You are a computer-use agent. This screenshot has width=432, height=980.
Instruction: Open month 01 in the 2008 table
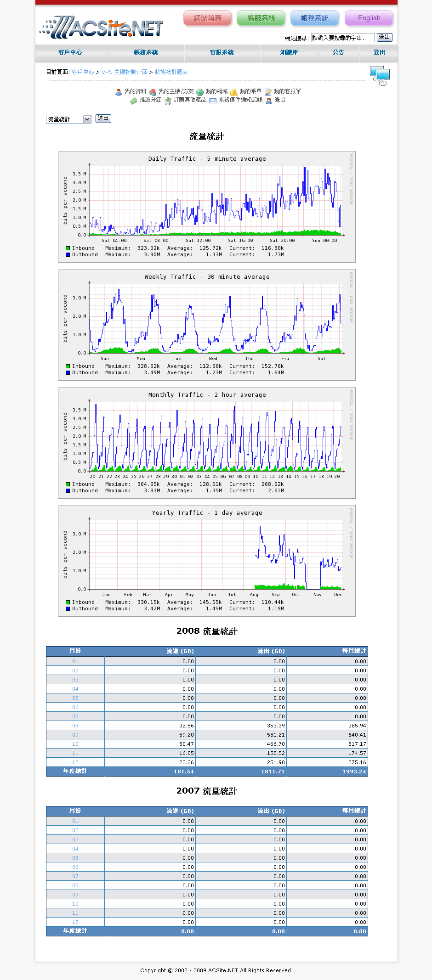point(75,661)
